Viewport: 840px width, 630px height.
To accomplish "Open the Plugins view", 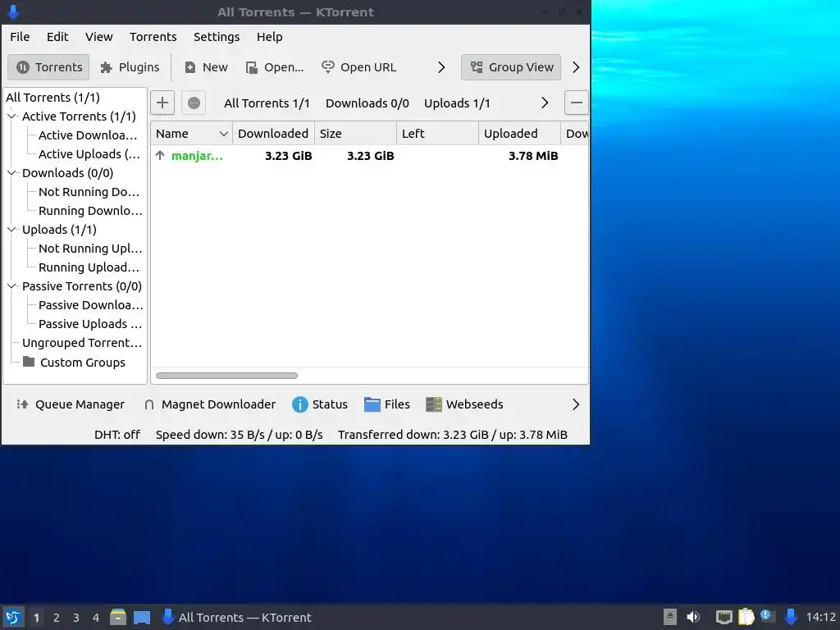I will pos(130,67).
